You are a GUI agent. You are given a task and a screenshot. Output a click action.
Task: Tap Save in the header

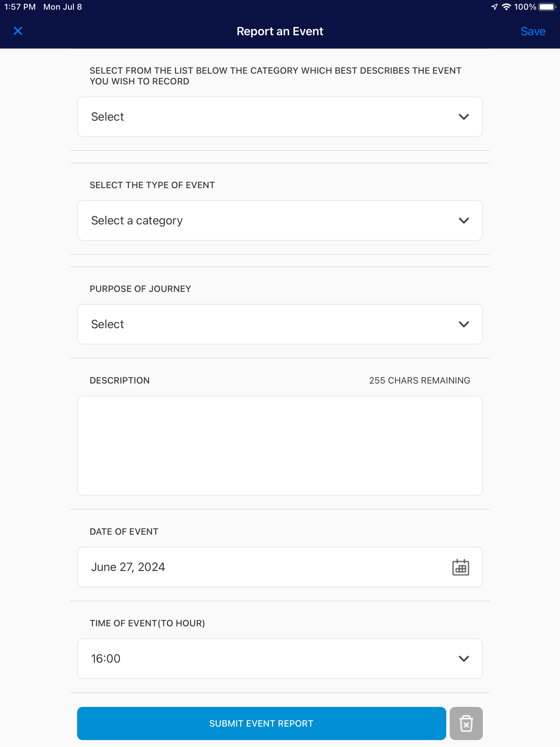click(x=533, y=31)
